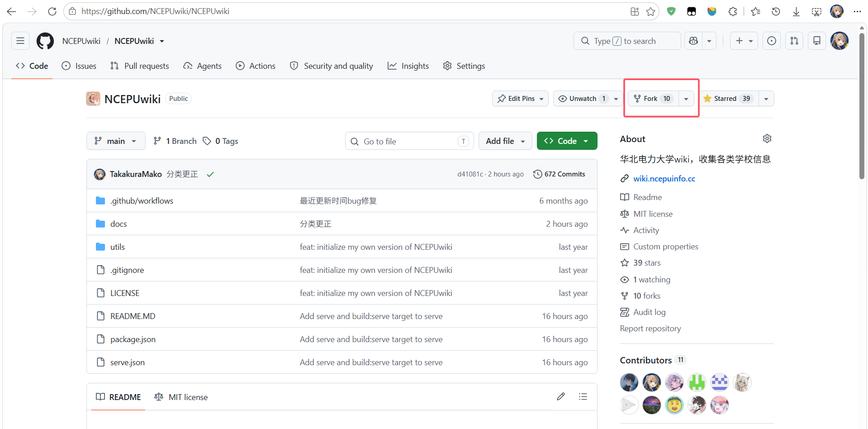Open the issues shortcut icon in header
Viewport: 868px width, 429px height.
point(772,41)
